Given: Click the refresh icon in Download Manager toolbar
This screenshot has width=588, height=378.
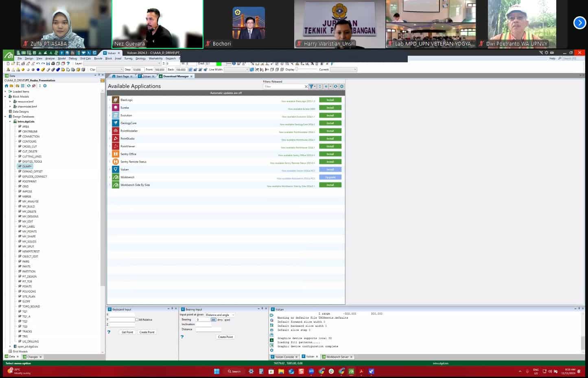Looking at the screenshot, I should 336,87.
